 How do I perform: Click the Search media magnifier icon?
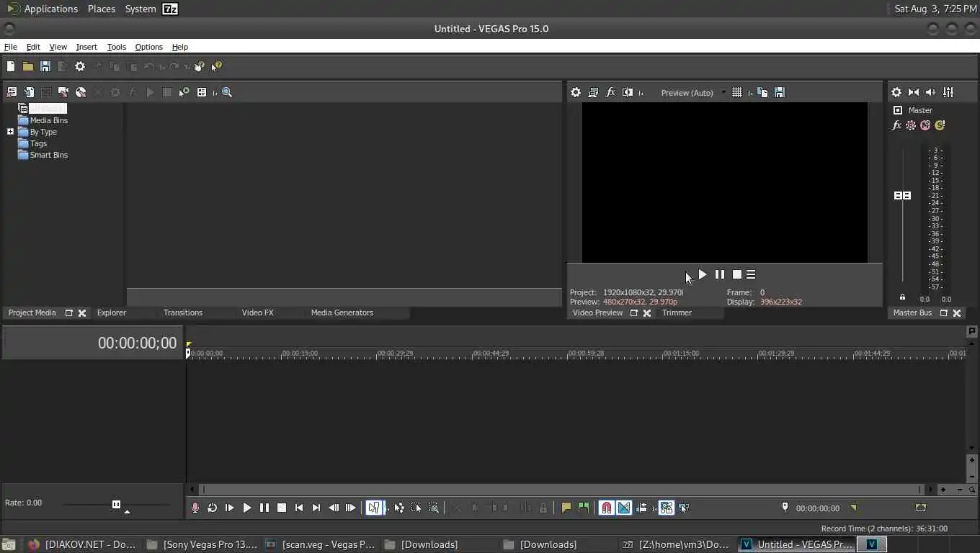coord(227,92)
